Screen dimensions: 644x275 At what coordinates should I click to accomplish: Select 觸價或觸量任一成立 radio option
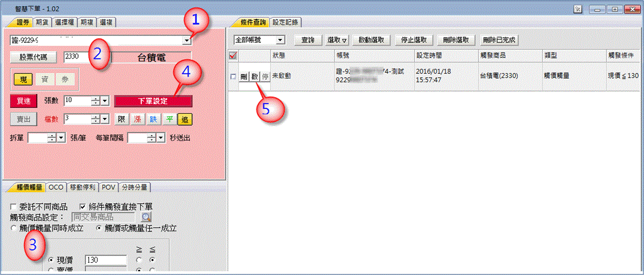tap(100, 228)
